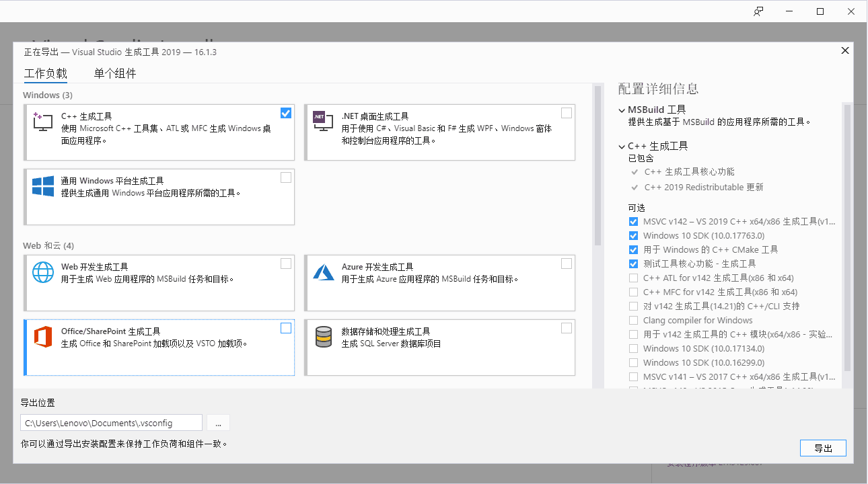The image size is (868, 484).
Task: Tick the Office/SharePoint 生成工具 checkbox
Action: [286, 328]
